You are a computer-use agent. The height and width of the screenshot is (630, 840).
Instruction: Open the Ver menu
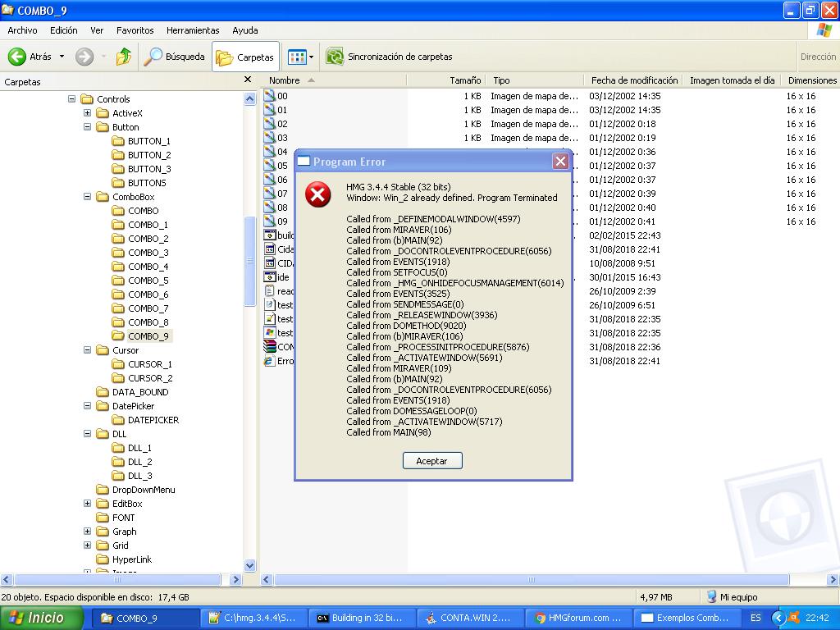tap(97, 30)
